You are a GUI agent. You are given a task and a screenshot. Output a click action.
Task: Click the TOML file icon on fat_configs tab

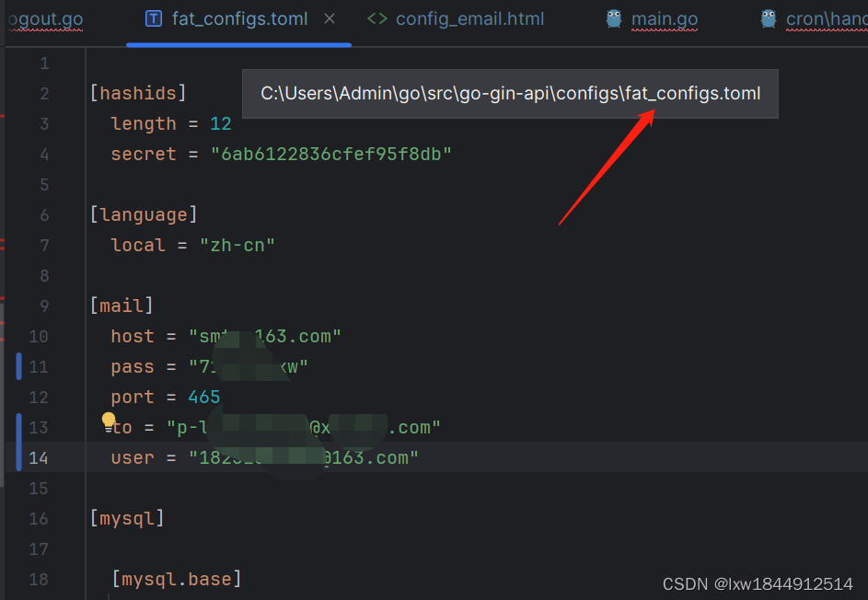coord(154,18)
